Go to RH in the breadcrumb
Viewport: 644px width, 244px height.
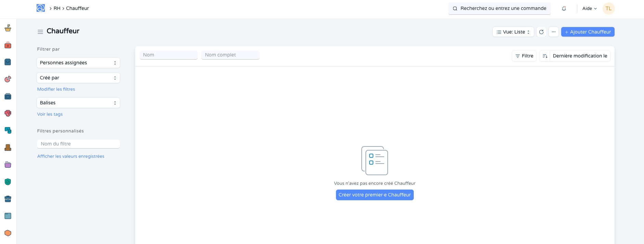coord(57,8)
